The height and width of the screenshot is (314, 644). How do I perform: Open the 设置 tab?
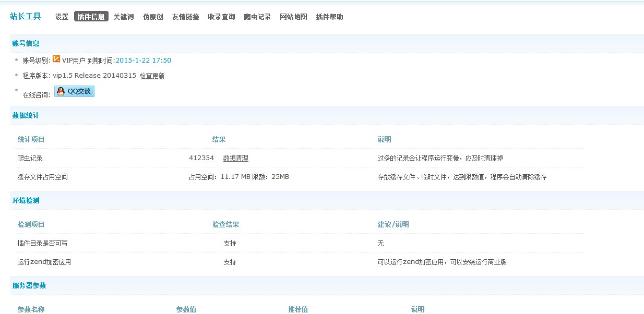point(62,17)
